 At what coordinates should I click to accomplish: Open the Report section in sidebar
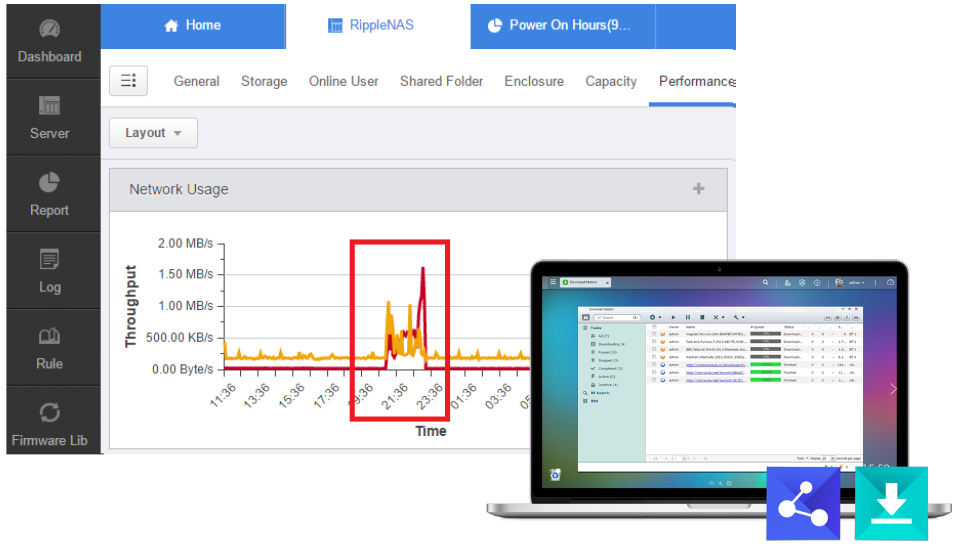50,195
